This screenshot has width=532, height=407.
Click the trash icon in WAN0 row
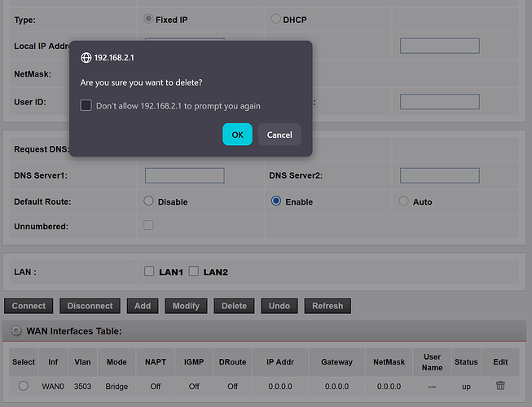click(x=500, y=386)
